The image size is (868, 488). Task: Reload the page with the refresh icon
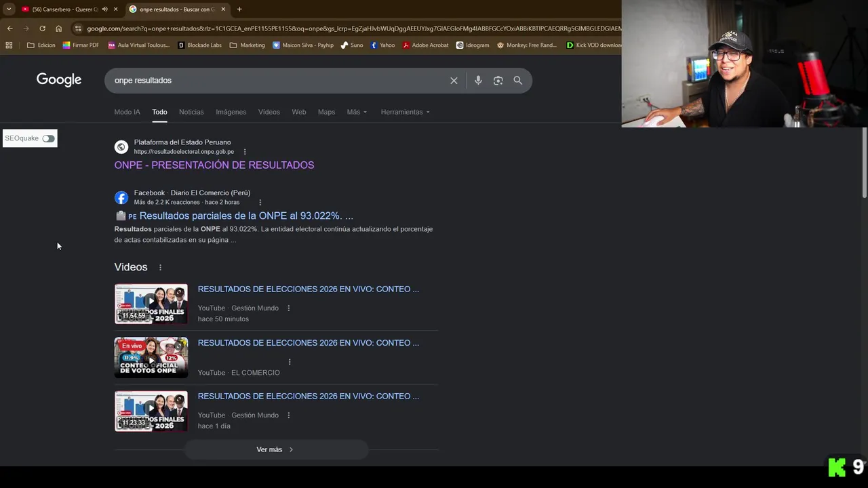pos(42,28)
